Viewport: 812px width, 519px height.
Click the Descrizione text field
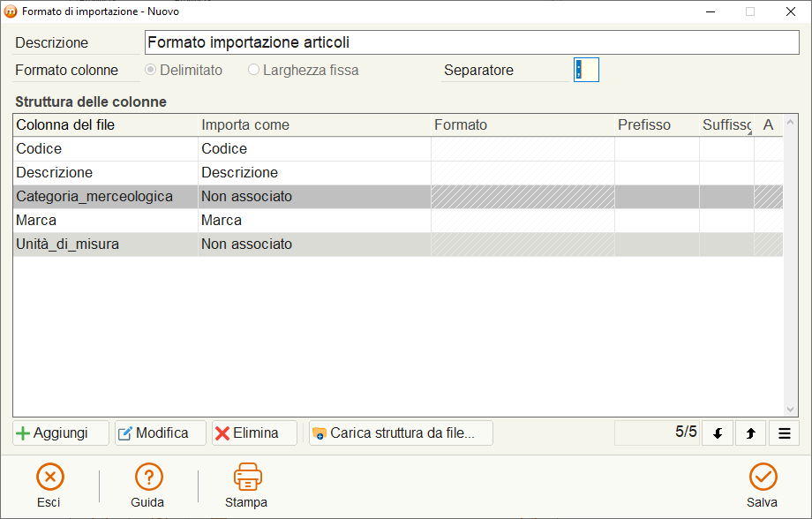click(472, 42)
